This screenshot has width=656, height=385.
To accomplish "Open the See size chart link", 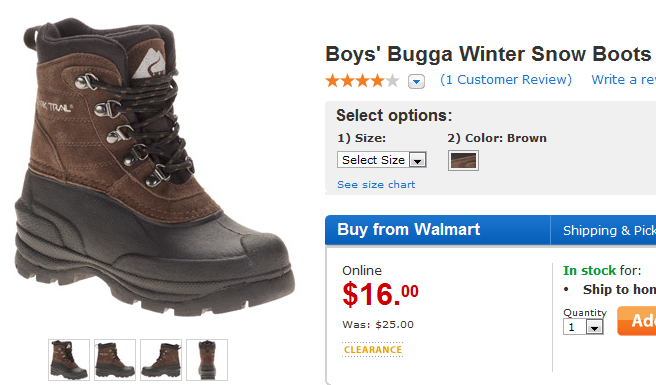I will 376,185.
